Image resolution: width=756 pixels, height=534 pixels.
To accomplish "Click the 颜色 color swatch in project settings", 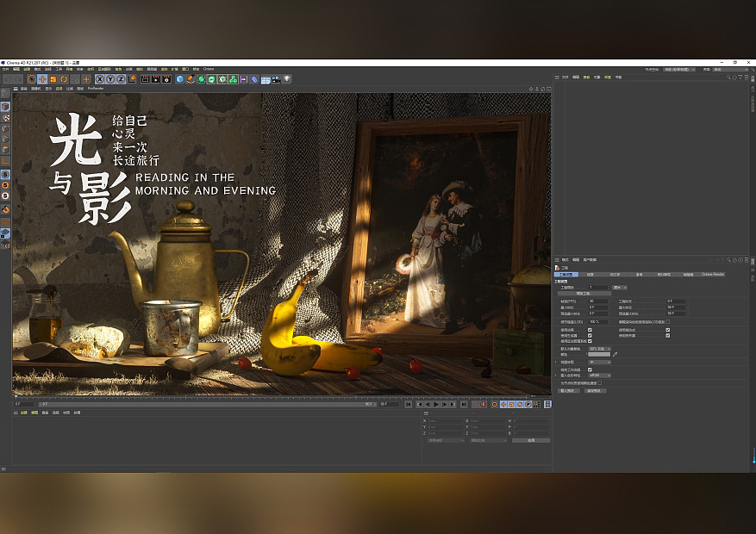I will click(x=599, y=354).
